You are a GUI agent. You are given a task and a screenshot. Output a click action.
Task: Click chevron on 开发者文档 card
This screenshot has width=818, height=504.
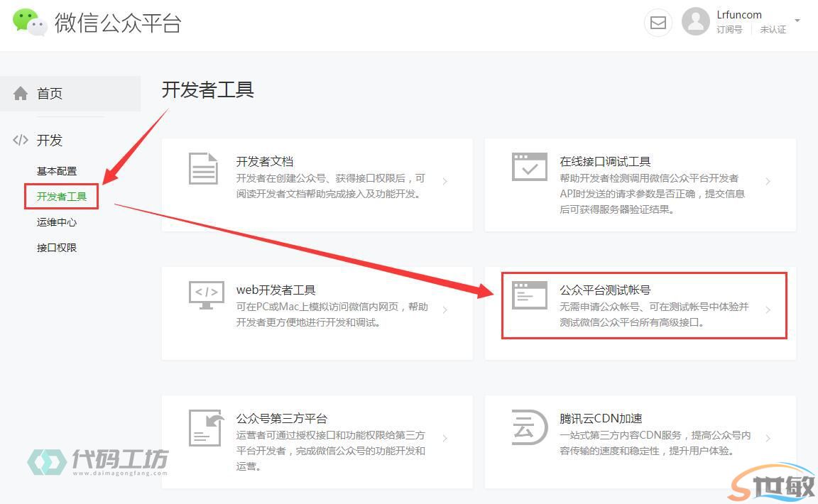pyautogui.click(x=445, y=182)
